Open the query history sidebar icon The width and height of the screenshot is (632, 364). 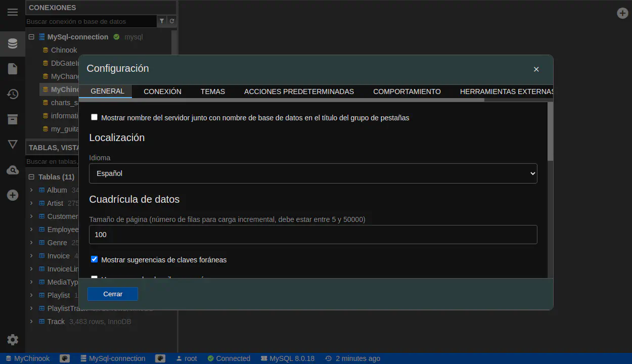point(13,94)
